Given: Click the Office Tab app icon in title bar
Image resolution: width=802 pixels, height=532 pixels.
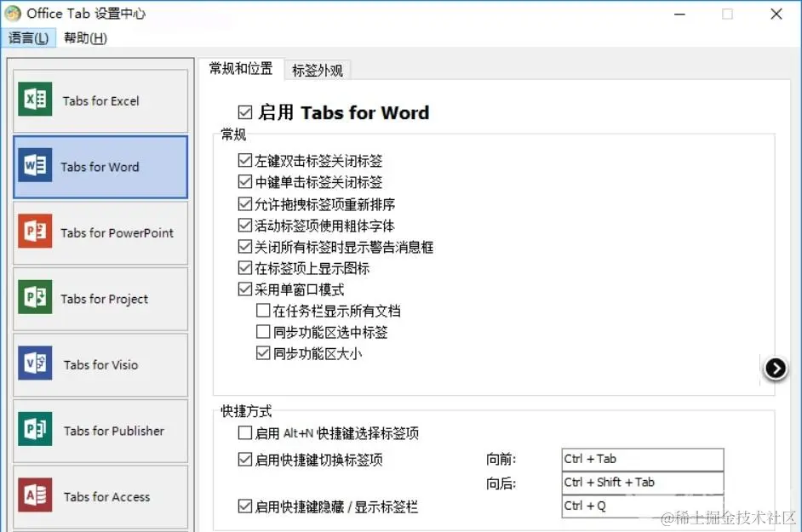Looking at the screenshot, I should (12, 14).
